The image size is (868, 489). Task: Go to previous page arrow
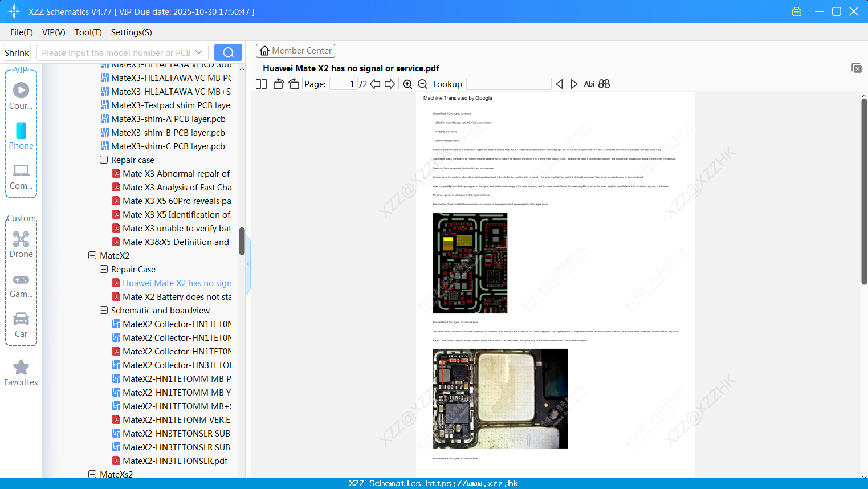tap(375, 84)
